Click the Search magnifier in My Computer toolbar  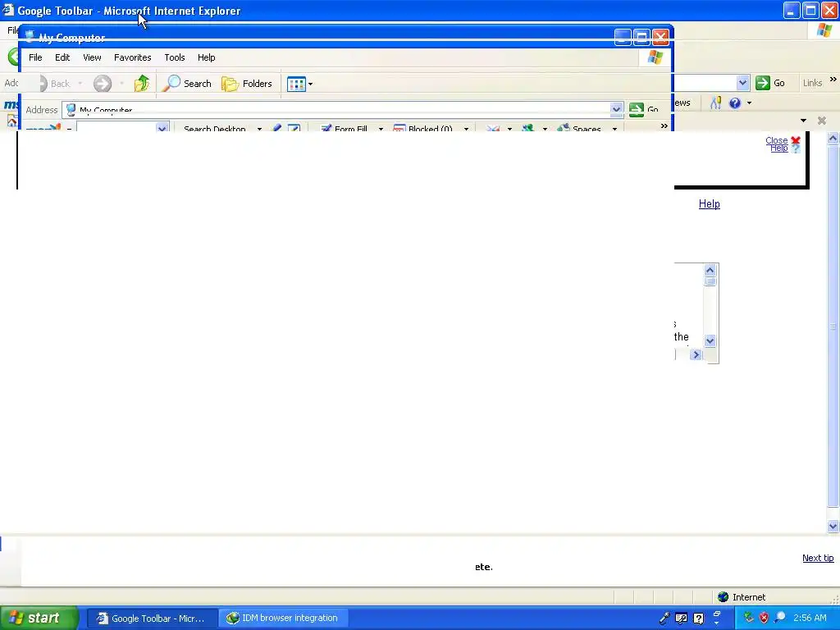tap(187, 84)
